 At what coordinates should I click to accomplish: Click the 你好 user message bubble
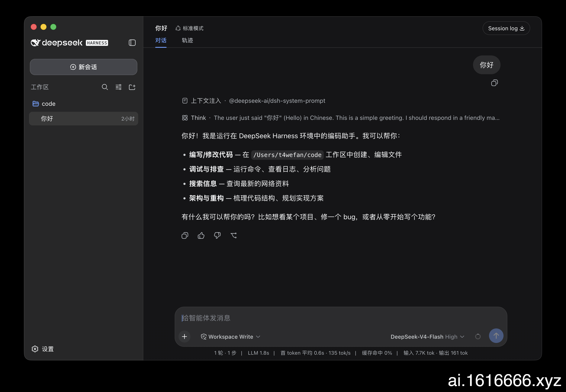(x=486, y=65)
